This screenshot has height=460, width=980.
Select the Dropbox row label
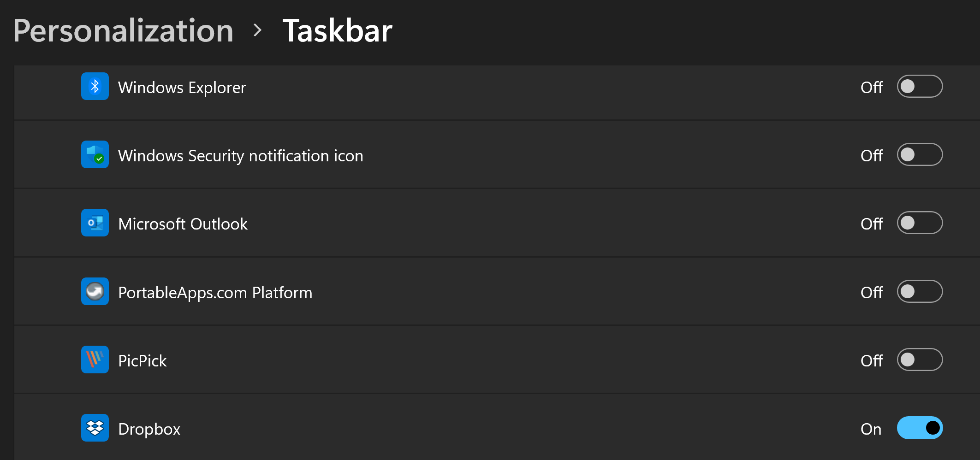[x=149, y=429]
